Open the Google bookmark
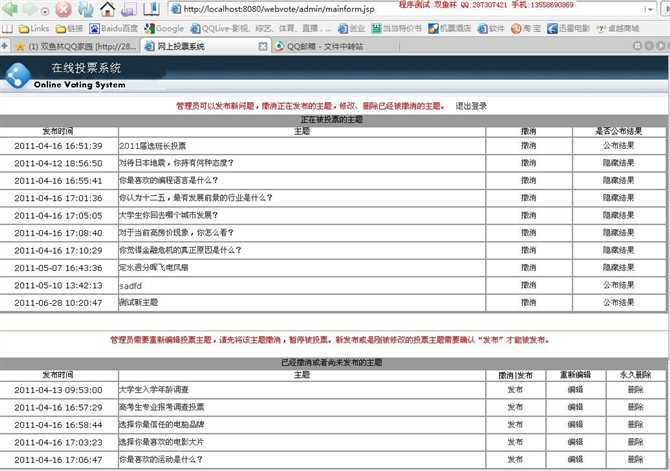 pyautogui.click(x=164, y=29)
